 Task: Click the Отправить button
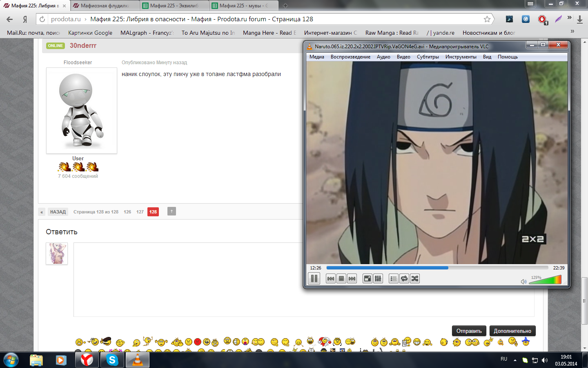[x=469, y=331]
